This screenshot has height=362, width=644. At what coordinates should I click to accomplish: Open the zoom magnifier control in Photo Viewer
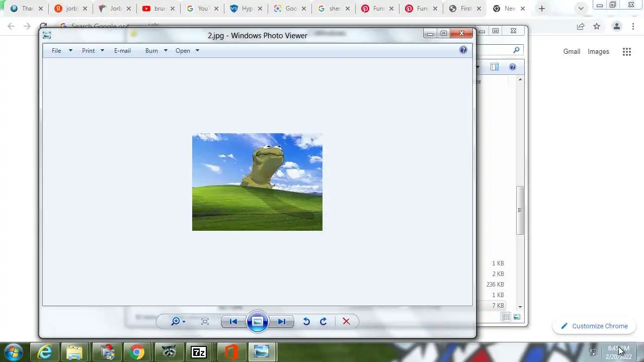[178, 322]
